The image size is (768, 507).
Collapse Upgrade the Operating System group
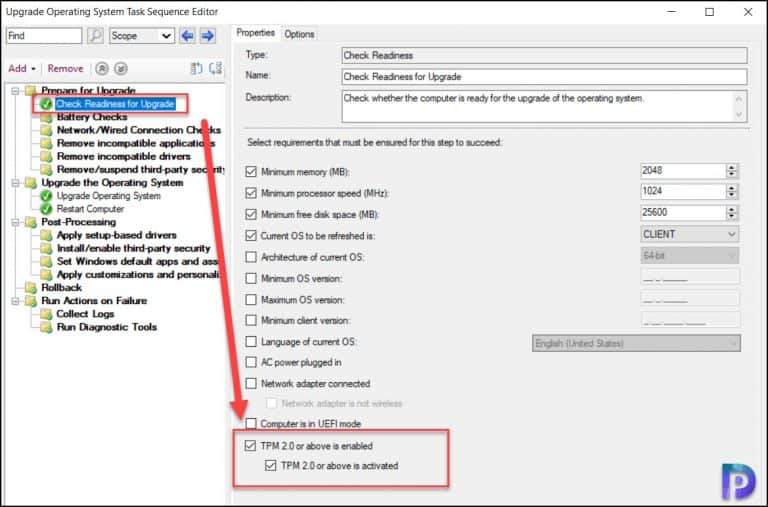coord(15,183)
